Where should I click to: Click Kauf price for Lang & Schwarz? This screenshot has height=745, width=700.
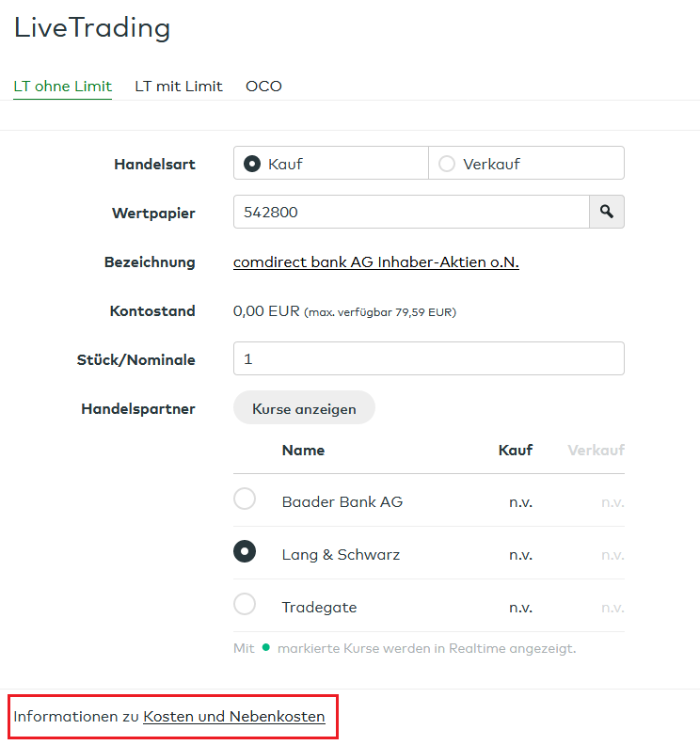click(x=521, y=555)
